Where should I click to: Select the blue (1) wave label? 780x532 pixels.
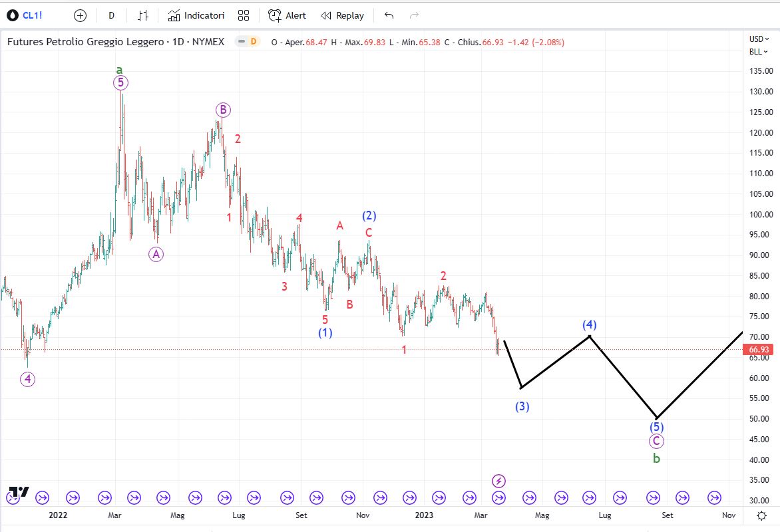coord(325,332)
